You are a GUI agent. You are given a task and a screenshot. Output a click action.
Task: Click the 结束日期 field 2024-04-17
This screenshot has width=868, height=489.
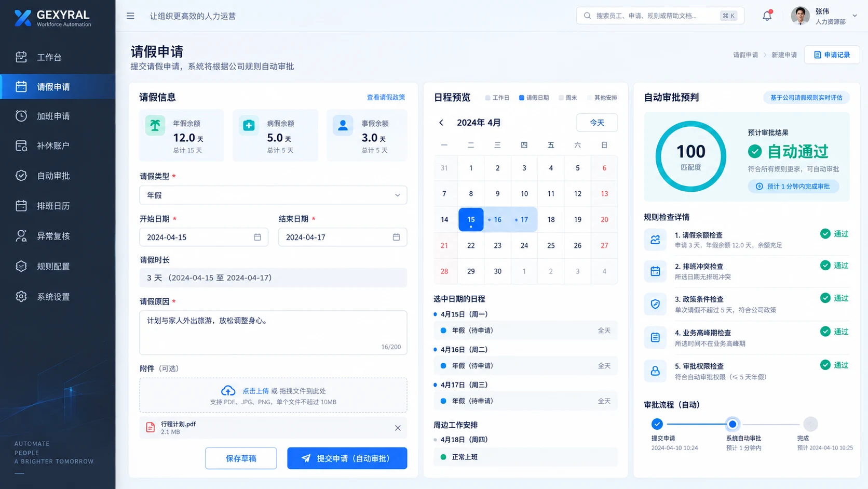click(x=343, y=237)
